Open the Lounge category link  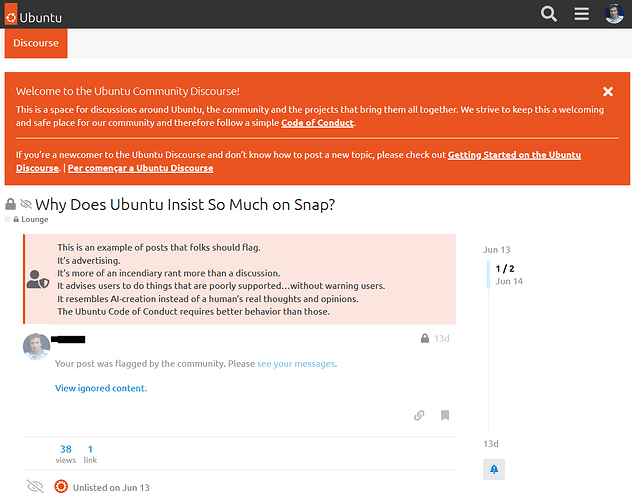pyautogui.click(x=31, y=219)
